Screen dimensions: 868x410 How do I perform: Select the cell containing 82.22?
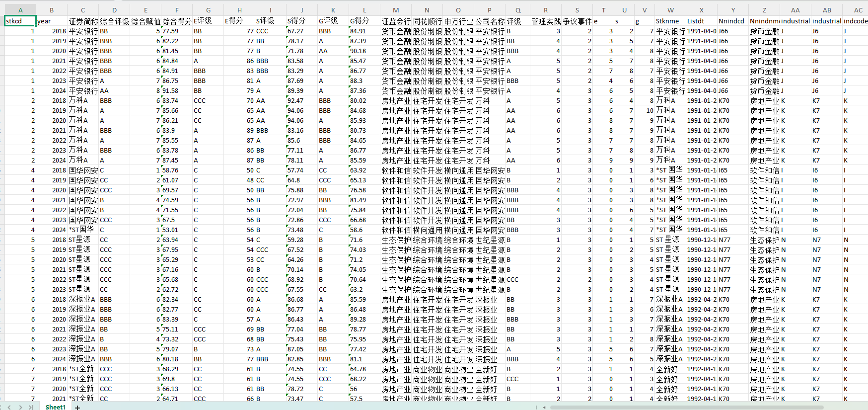177,41
